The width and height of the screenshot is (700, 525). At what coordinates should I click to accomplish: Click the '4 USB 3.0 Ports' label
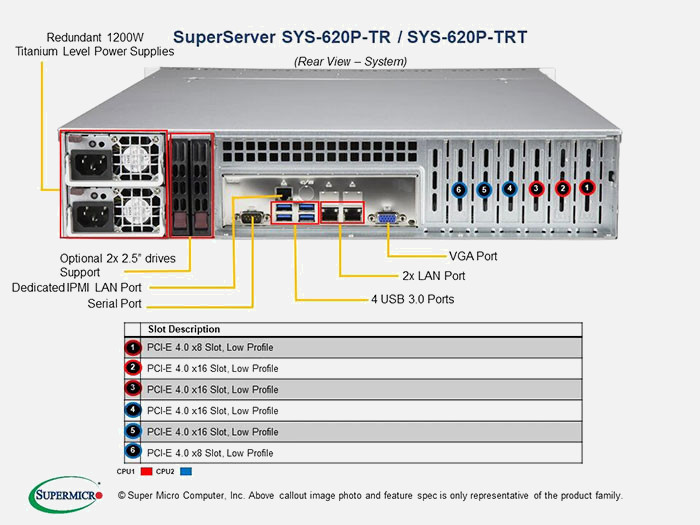pos(412,299)
